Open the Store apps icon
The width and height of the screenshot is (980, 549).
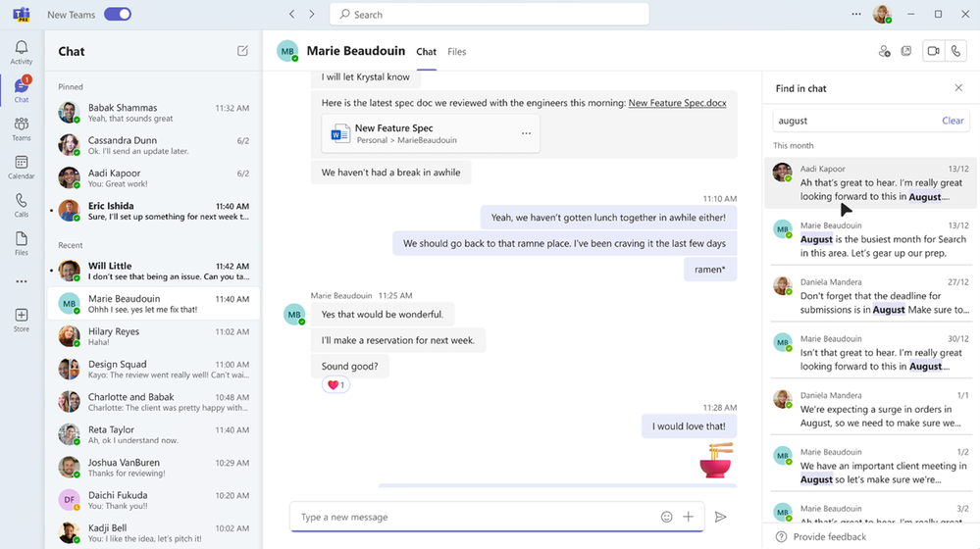point(21,320)
